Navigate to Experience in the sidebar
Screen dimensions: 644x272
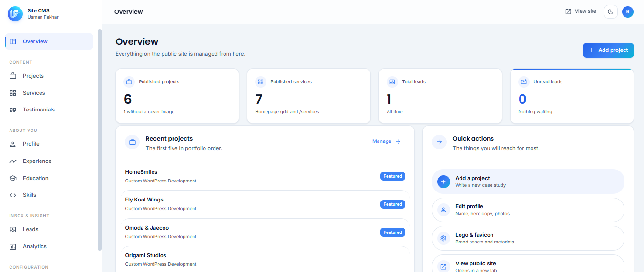pos(49,161)
